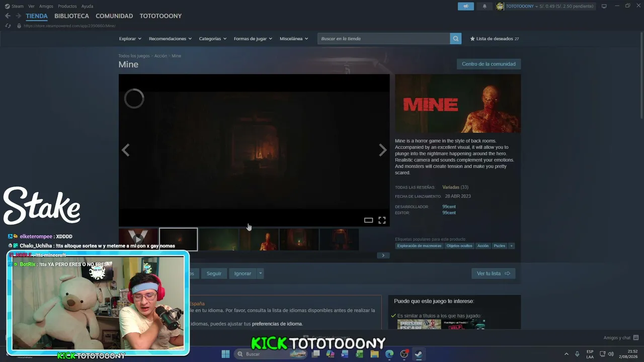Open the Windows Start menu
This screenshot has height=362, width=644.
click(x=225, y=354)
